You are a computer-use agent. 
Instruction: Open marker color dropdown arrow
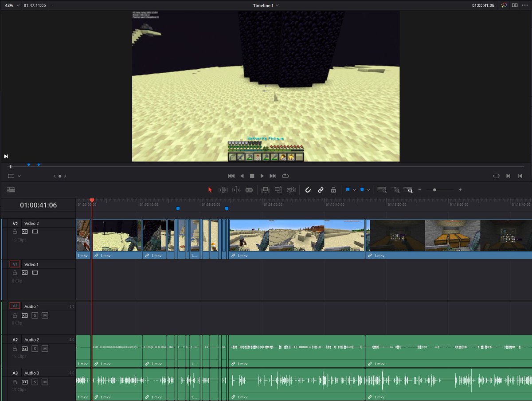click(x=368, y=190)
